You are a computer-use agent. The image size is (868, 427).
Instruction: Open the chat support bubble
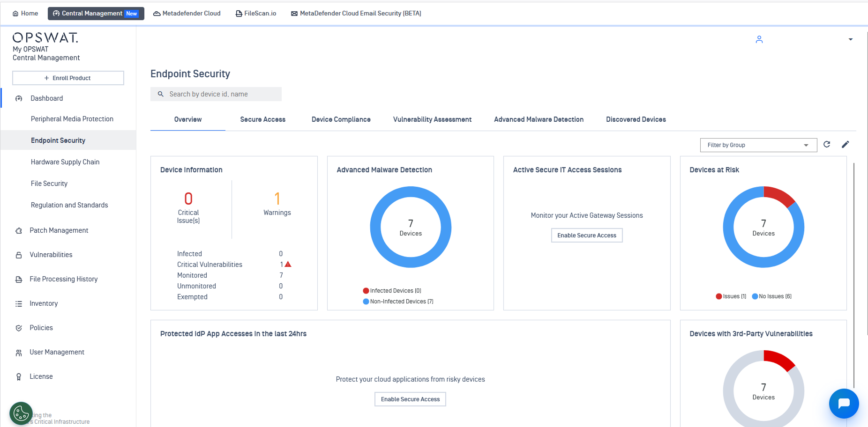pyautogui.click(x=844, y=403)
